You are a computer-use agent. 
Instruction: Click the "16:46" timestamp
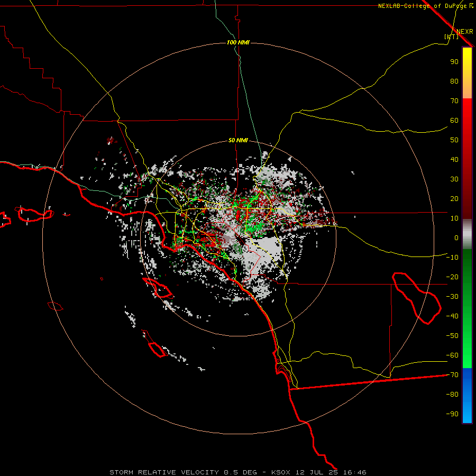pos(355,472)
